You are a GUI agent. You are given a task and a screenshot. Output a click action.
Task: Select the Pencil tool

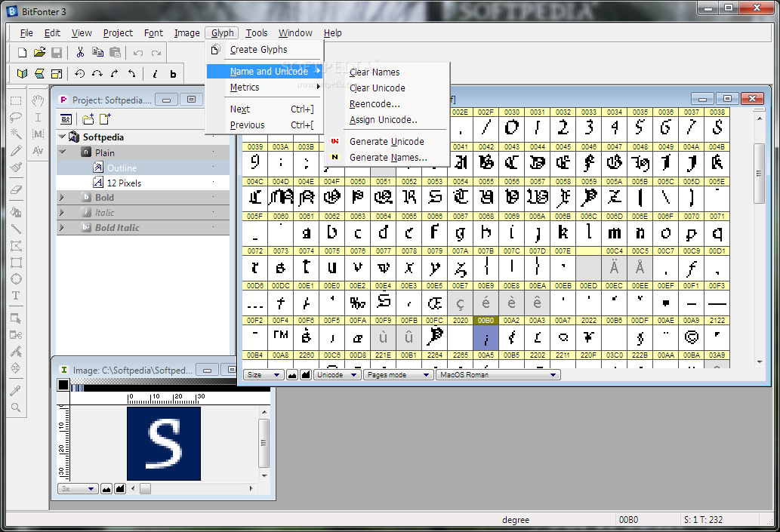(x=16, y=150)
